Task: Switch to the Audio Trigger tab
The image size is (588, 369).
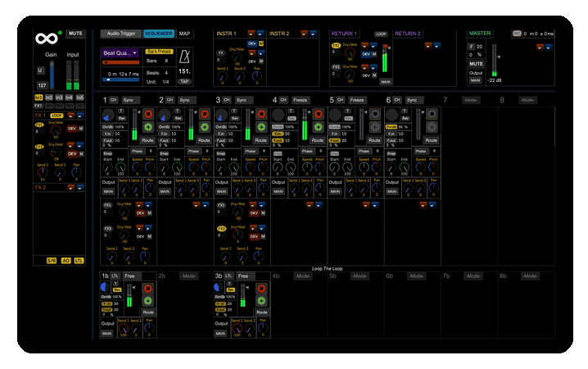Action: (x=122, y=34)
